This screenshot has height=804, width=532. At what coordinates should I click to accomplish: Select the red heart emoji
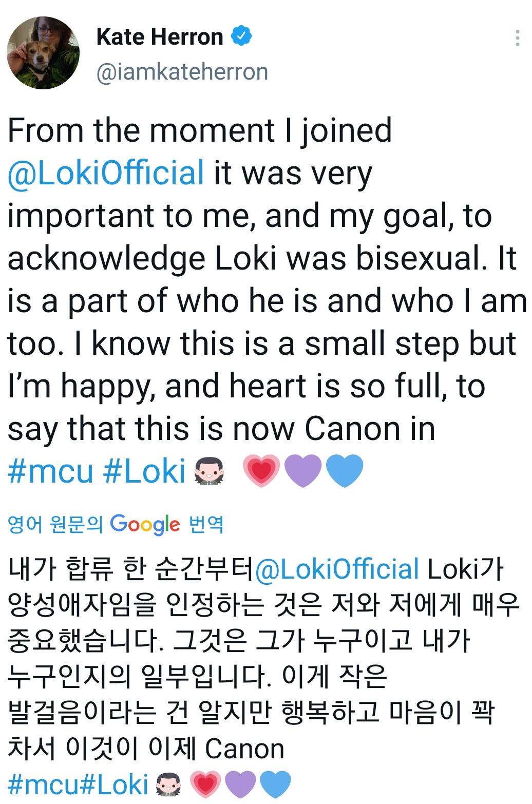[x=261, y=472]
